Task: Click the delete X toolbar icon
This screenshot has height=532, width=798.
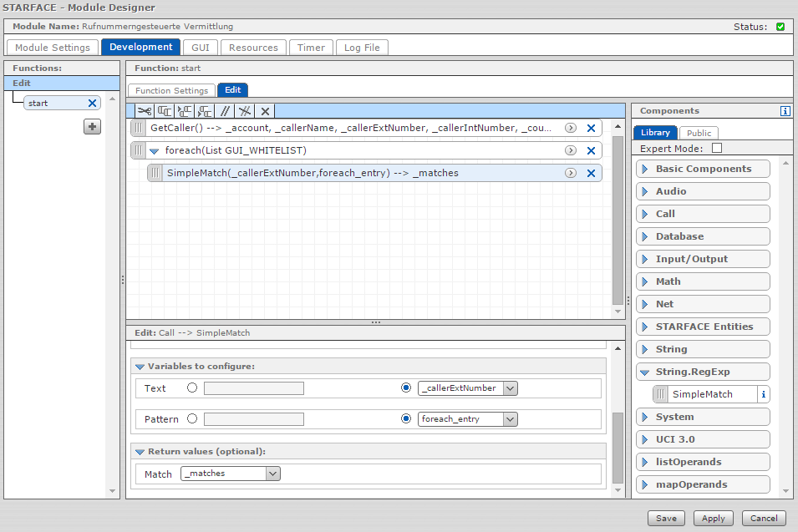Action: point(265,111)
